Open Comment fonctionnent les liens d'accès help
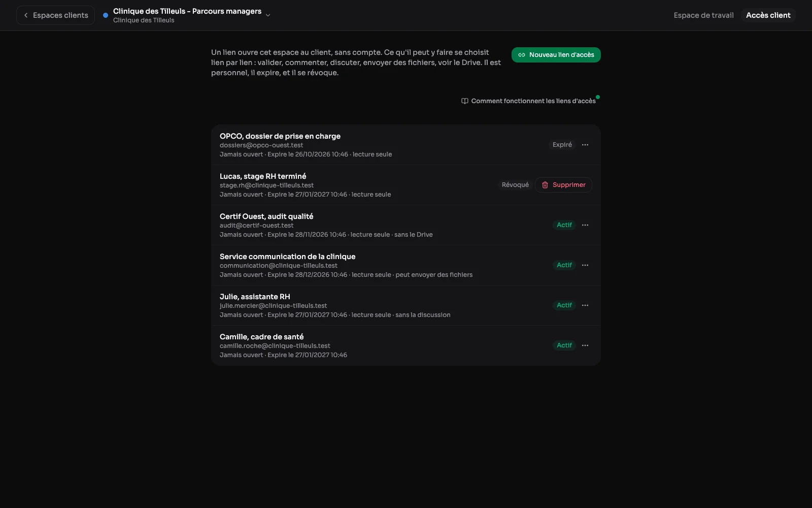The height and width of the screenshot is (508, 812). point(528,101)
